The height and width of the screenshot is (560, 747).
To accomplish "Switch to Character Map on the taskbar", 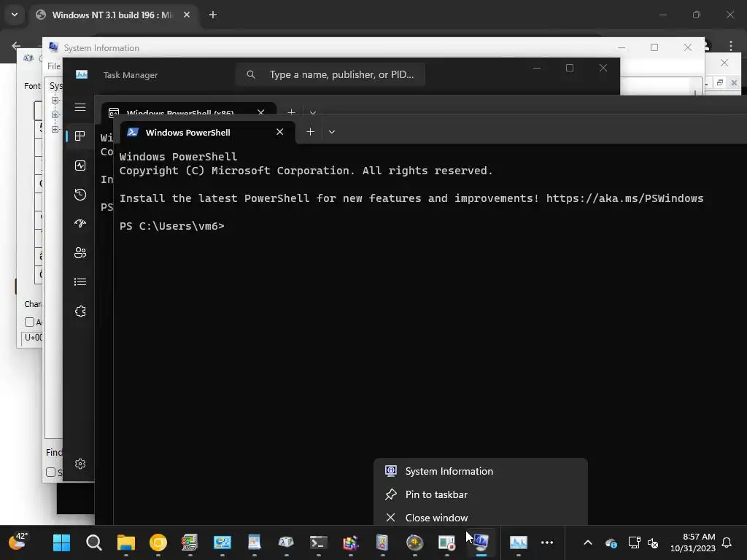I will point(286,542).
